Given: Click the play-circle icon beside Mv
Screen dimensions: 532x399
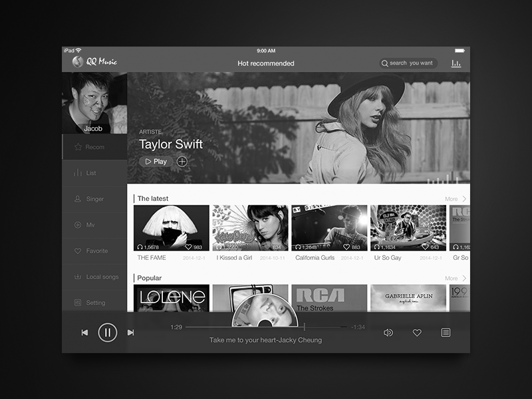Looking at the screenshot, I should (x=78, y=225).
